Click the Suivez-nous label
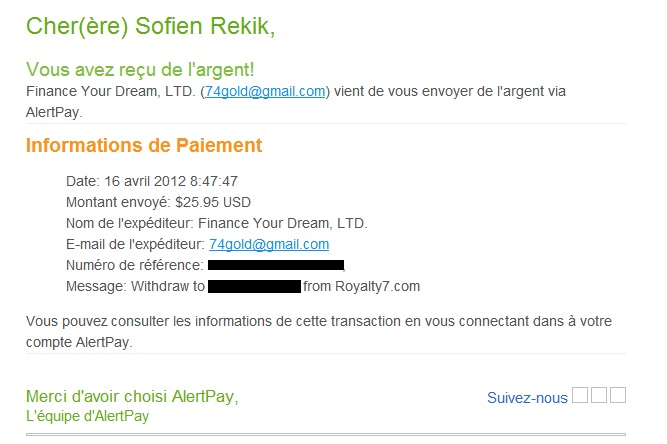Viewport: 667px width, 444px height. [527, 398]
